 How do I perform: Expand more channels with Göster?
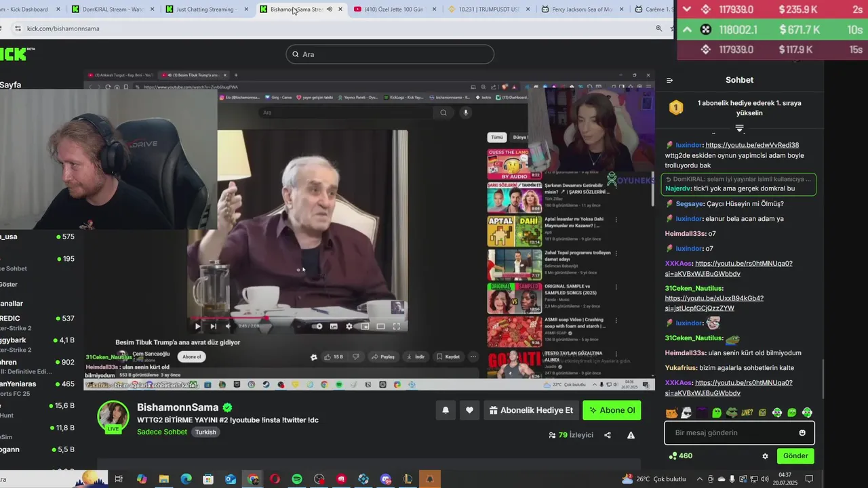9,284
